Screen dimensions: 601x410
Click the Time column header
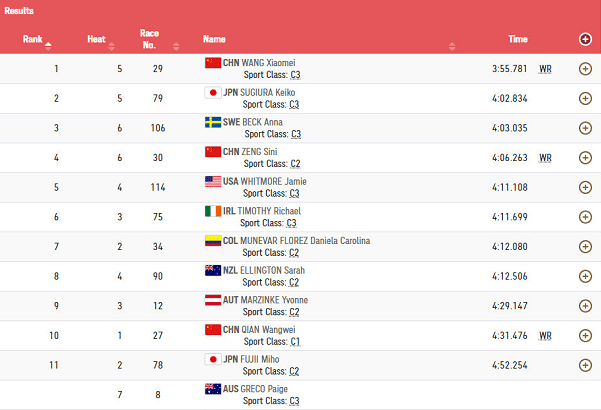coord(517,39)
